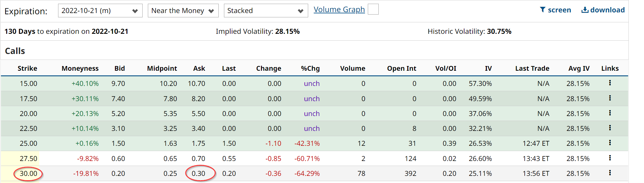This screenshot has height=183, width=644.
Task: Open links menu for 25.00 strike row
Action: coord(610,143)
